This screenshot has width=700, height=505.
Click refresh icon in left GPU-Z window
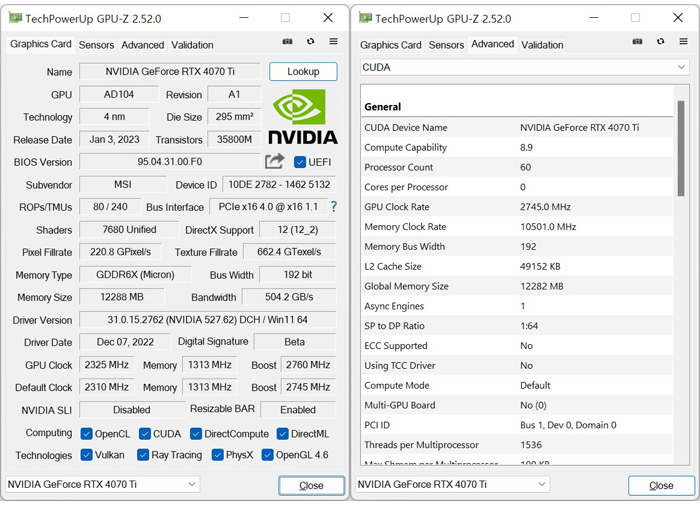pos(311,42)
